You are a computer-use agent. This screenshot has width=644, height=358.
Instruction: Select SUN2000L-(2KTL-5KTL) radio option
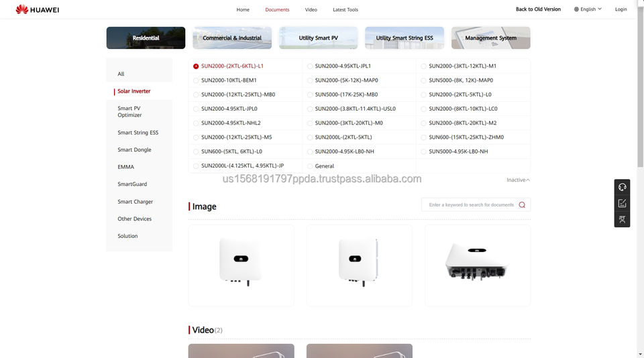[310, 137]
